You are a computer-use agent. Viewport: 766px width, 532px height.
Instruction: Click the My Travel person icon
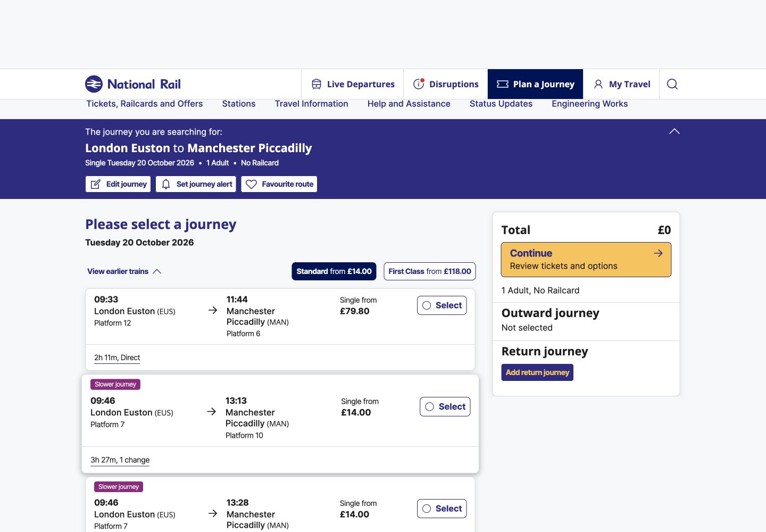[x=598, y=84]
